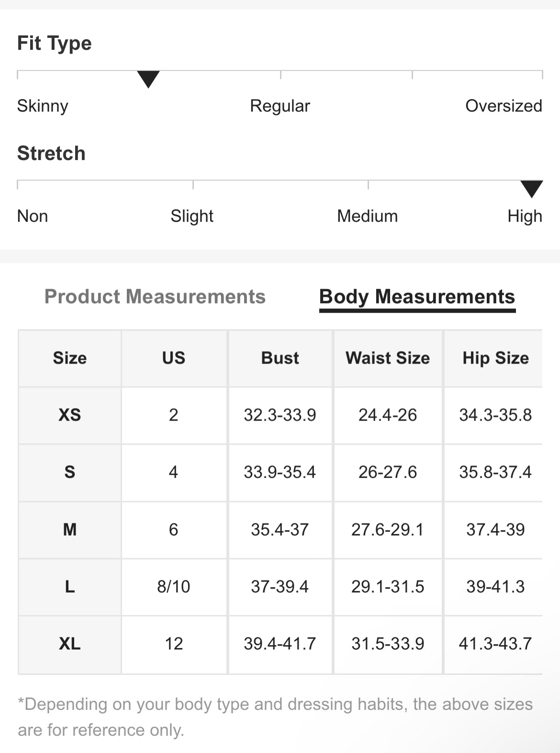
Task: Click US size 8/10 cell
Action: [x=174, y=586]
